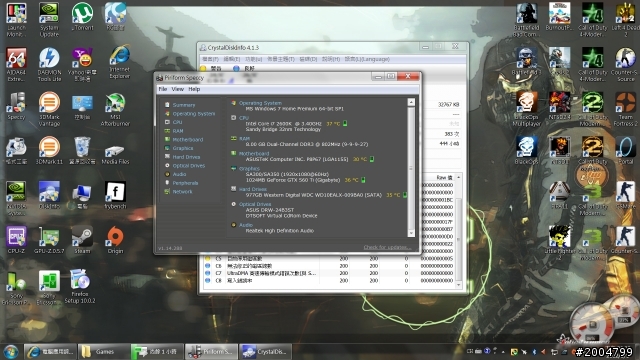This screenshot has width=640, height=360.
Task: Open the Help menu in Speccy
Action: pos(194,89)
